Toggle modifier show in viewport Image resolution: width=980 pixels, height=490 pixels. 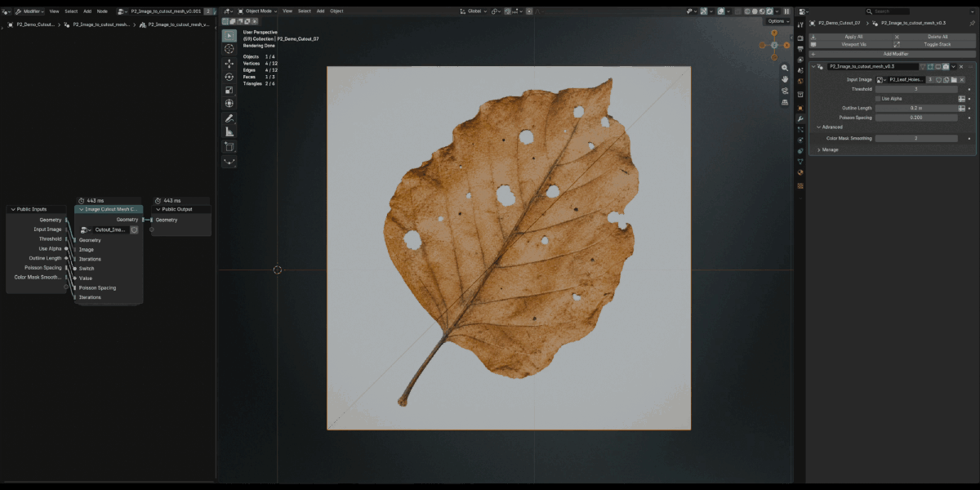pos(938,66)
